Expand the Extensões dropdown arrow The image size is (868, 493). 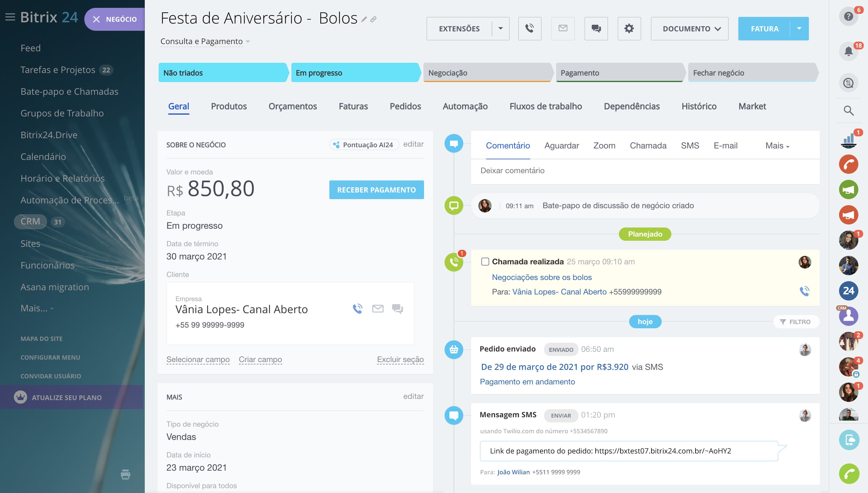[500, 28]
